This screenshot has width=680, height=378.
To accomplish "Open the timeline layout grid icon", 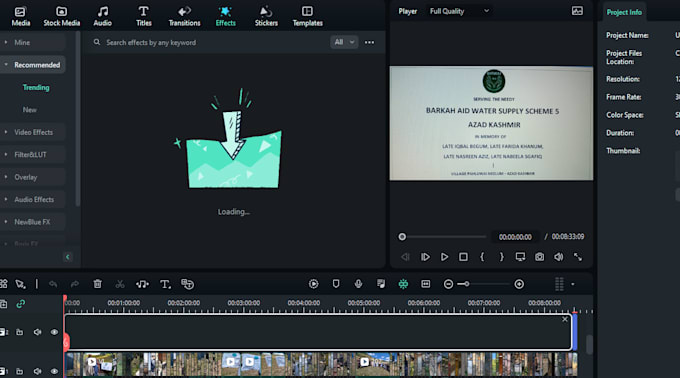I will tap(3, 284).
